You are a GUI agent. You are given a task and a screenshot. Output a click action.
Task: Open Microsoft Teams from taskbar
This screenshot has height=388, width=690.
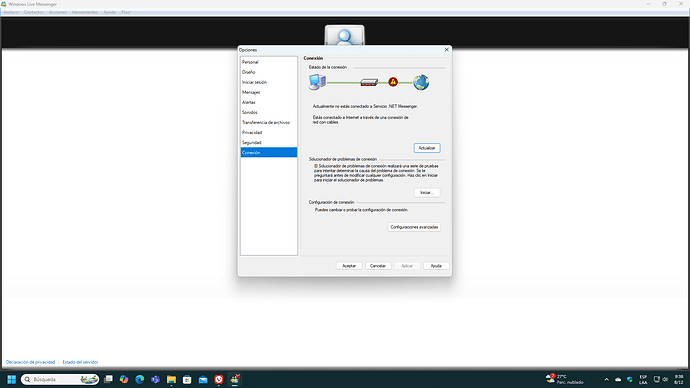[x=155, y=379]
